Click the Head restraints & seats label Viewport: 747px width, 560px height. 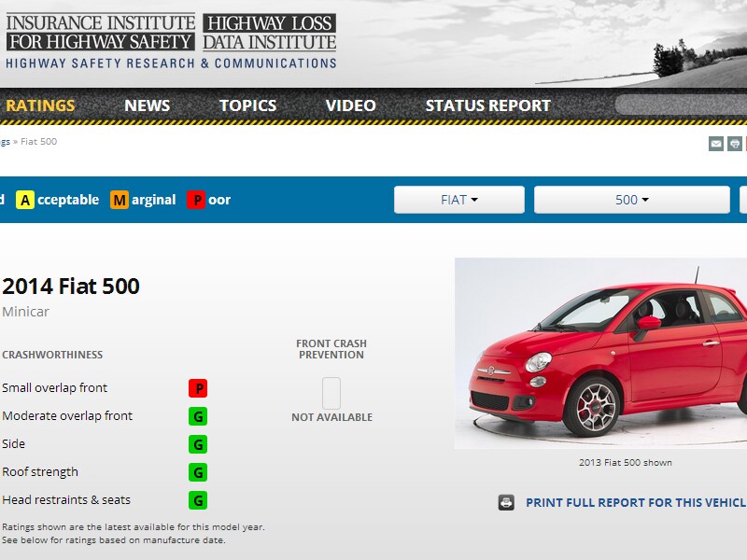point(66,500)
